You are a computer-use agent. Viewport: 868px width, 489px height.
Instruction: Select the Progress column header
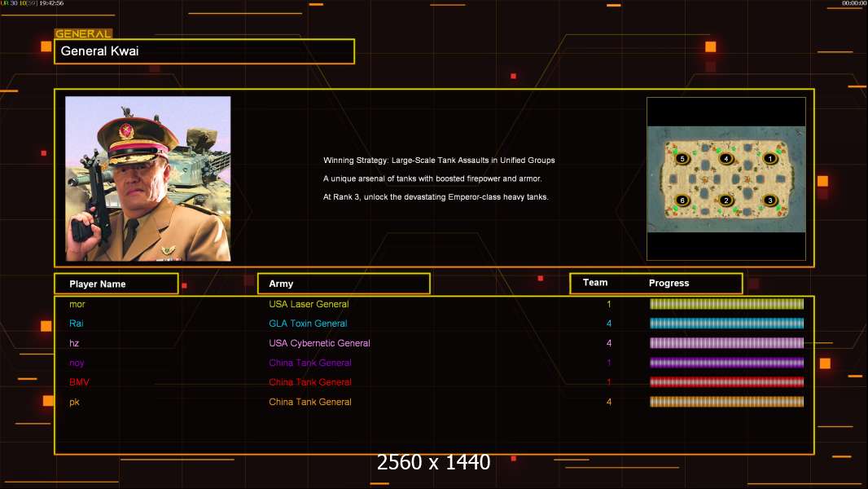click(x=669, y=284)
